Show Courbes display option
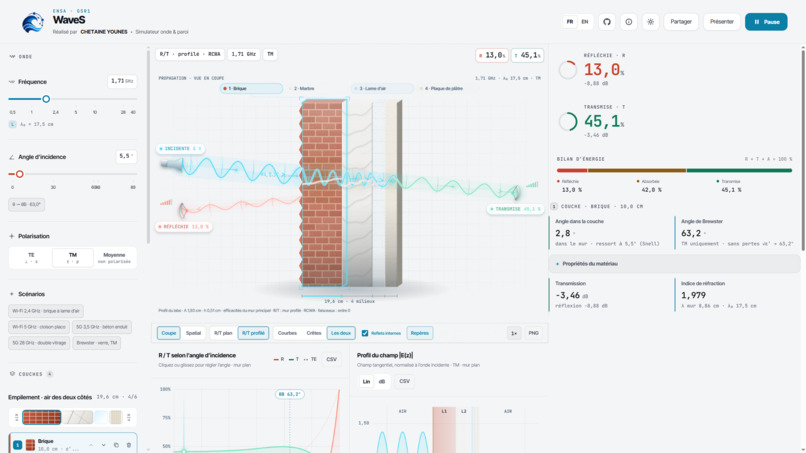Image resolution: width=806 pixels, height=453 pixels. (287, 333)
